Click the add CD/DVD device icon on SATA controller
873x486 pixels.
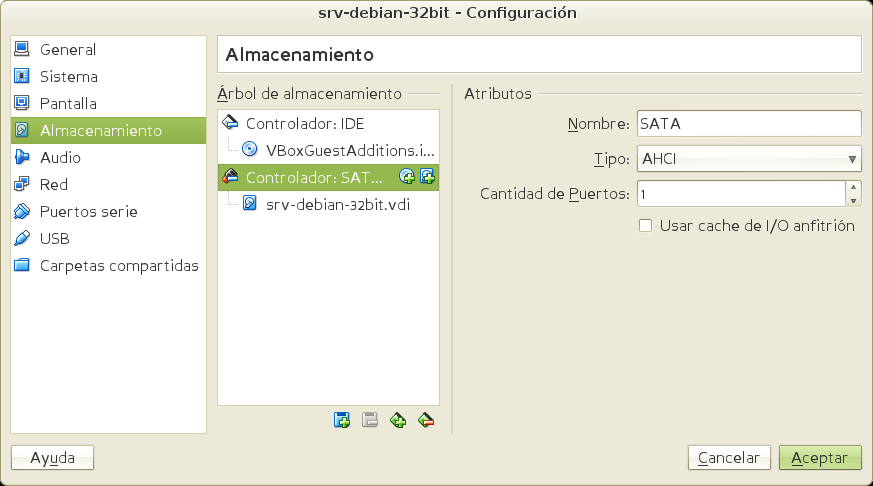[407, 177]
